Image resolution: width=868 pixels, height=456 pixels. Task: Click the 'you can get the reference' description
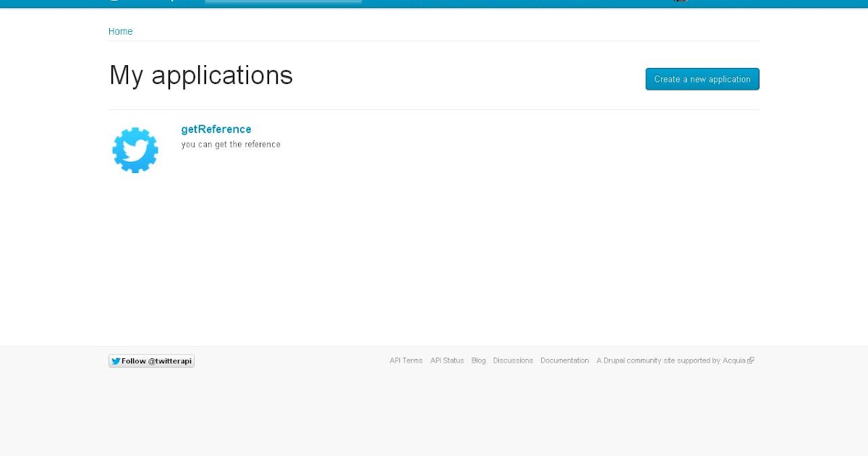click(x=230, y=144)
